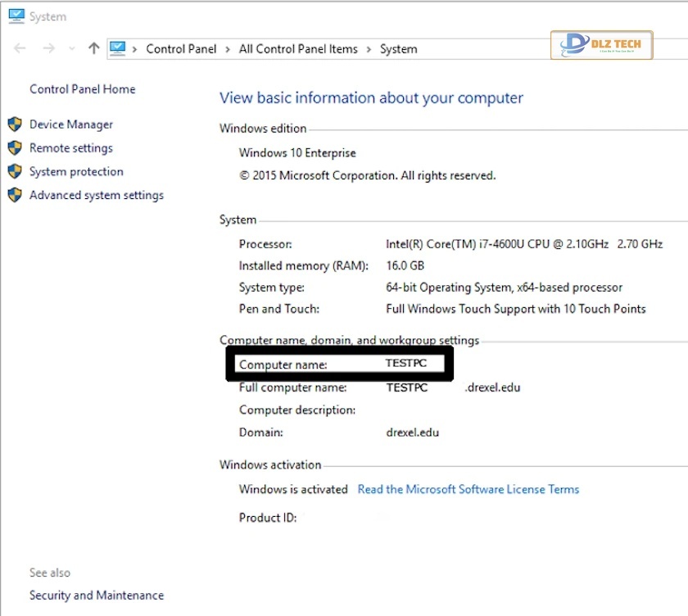Click the up arrow to parent folder
The height and width of the screenshot is (616, 688).
(93, 49)
